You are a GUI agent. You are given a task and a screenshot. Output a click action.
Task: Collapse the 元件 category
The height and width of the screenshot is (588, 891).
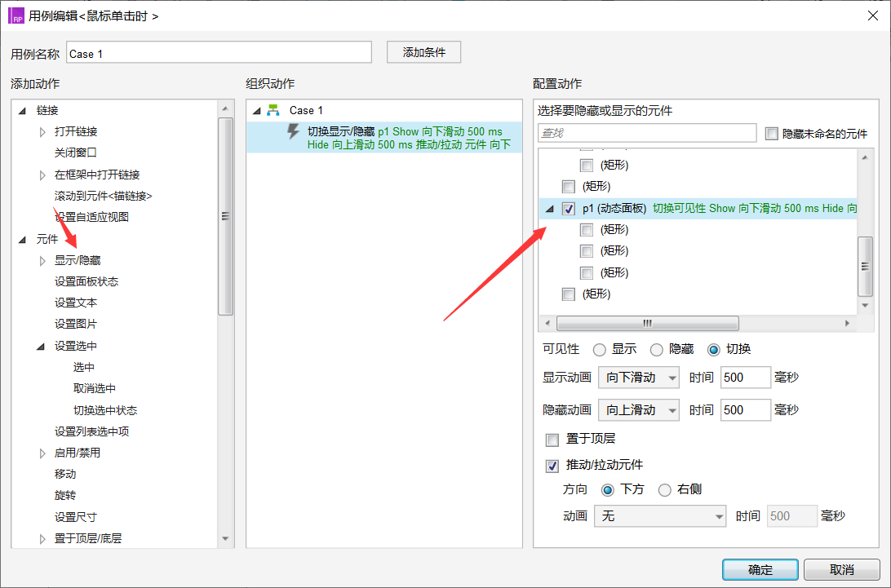pyautogui.click(x=22, y=240)
